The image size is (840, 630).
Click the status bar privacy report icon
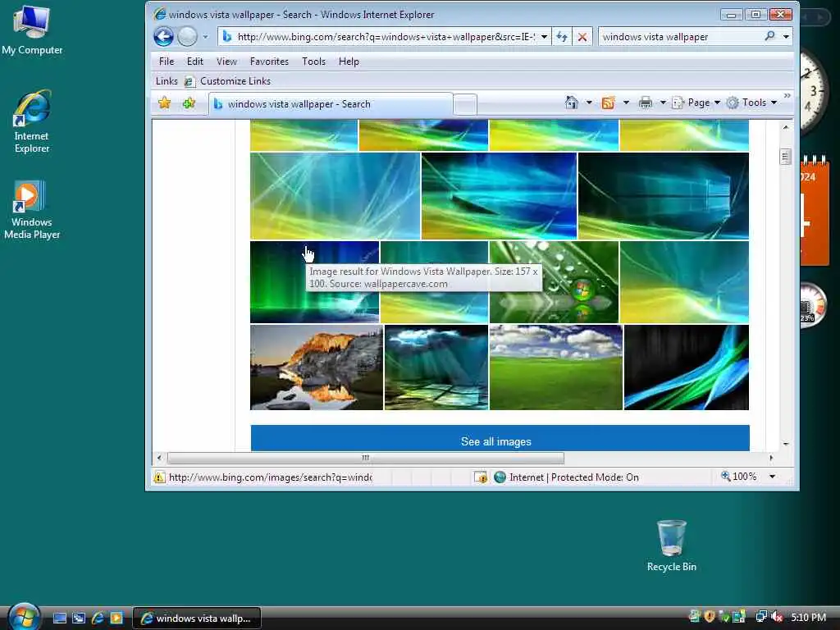[481, 477]
